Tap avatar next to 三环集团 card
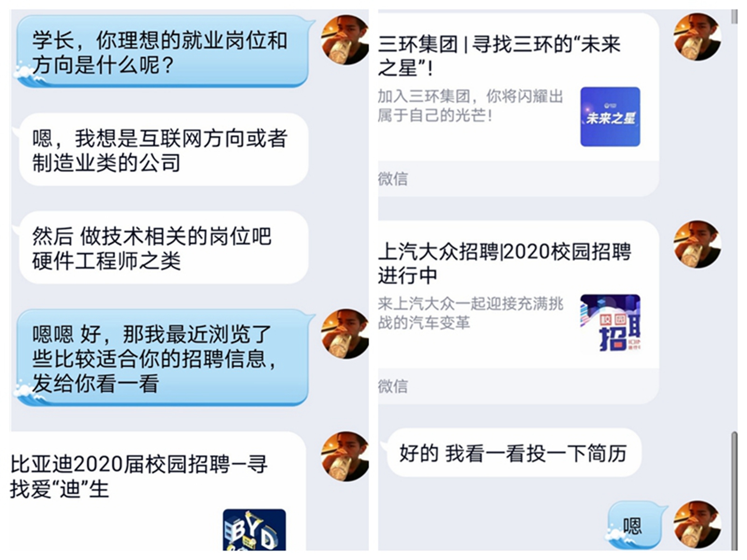747x560 pixels. 697,37
